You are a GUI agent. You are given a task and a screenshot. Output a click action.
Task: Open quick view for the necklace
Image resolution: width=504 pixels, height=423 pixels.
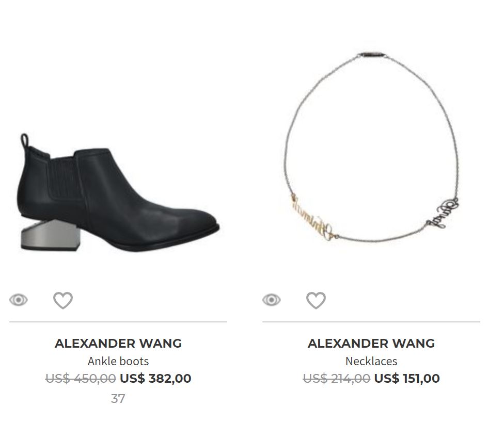[x=271, y=300]
